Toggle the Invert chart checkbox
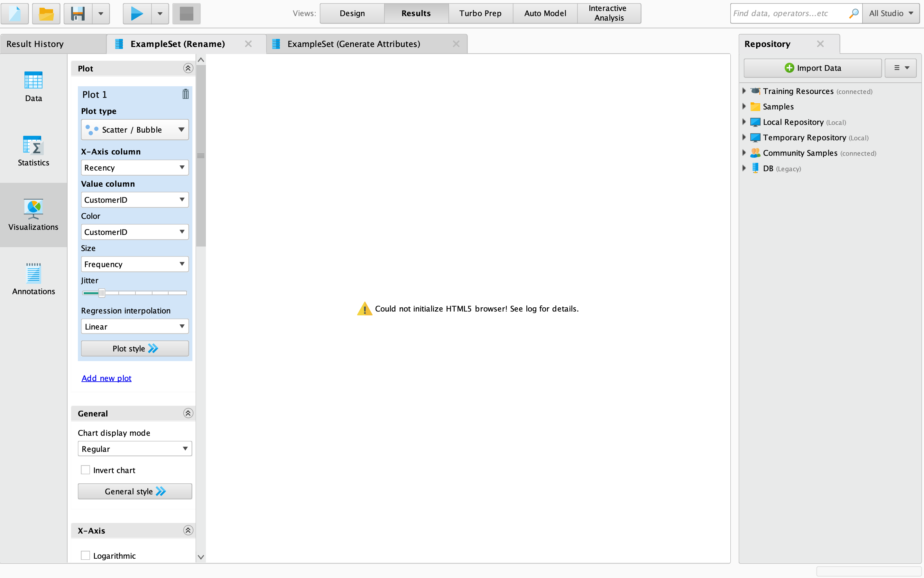The height and width of the screenshot is (578, 924). point(85,470)
